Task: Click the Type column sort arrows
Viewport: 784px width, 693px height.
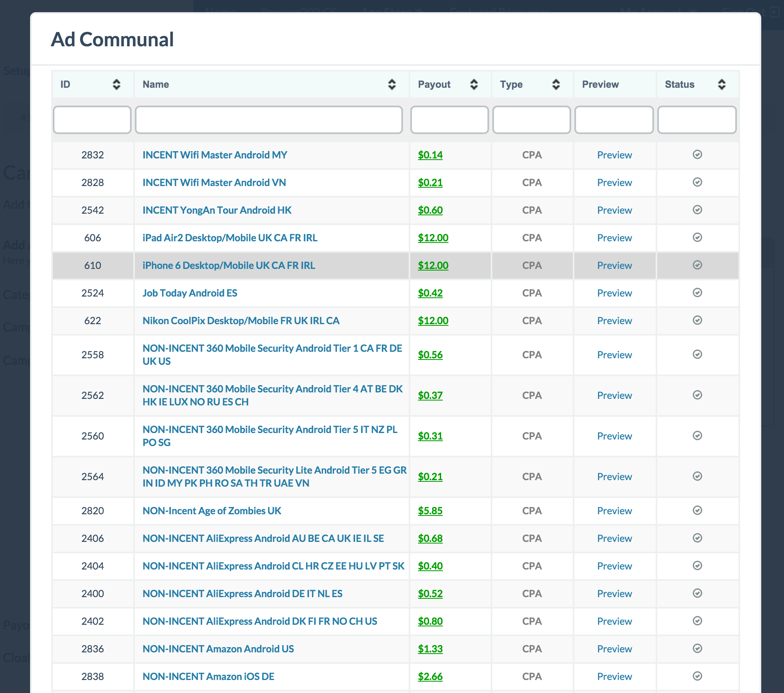Action: (x=557, y=84)
